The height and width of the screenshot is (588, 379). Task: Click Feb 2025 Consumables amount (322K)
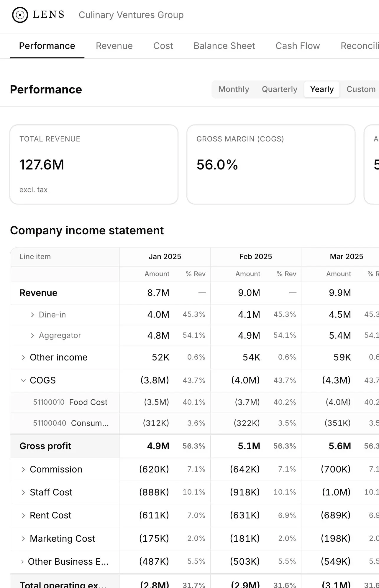point(247,423)
